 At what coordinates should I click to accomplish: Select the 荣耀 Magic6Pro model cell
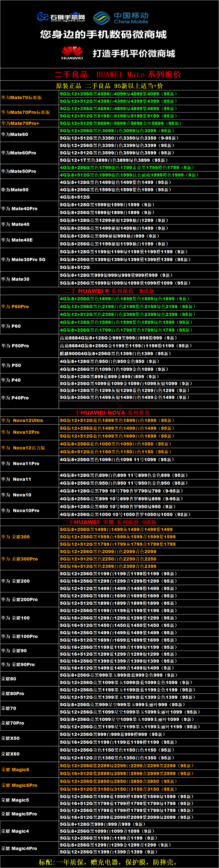(x=30, y=785)
